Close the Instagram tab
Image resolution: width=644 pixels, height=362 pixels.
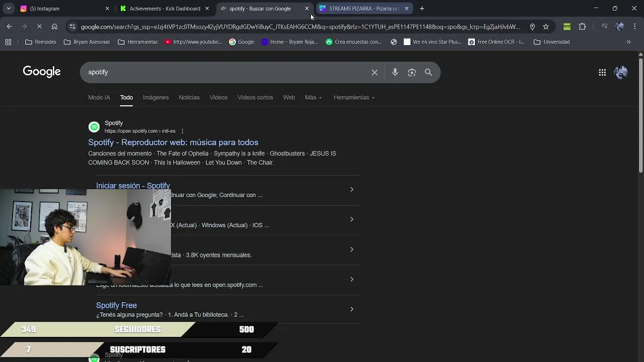point(107,9)
